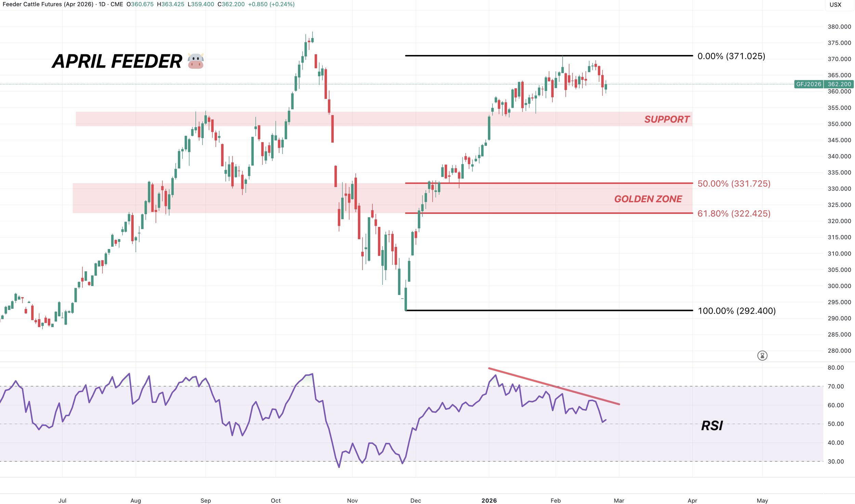Click the GOLDEN ZONE text
This screenshot has height=504, width=855.
(648, 199)
